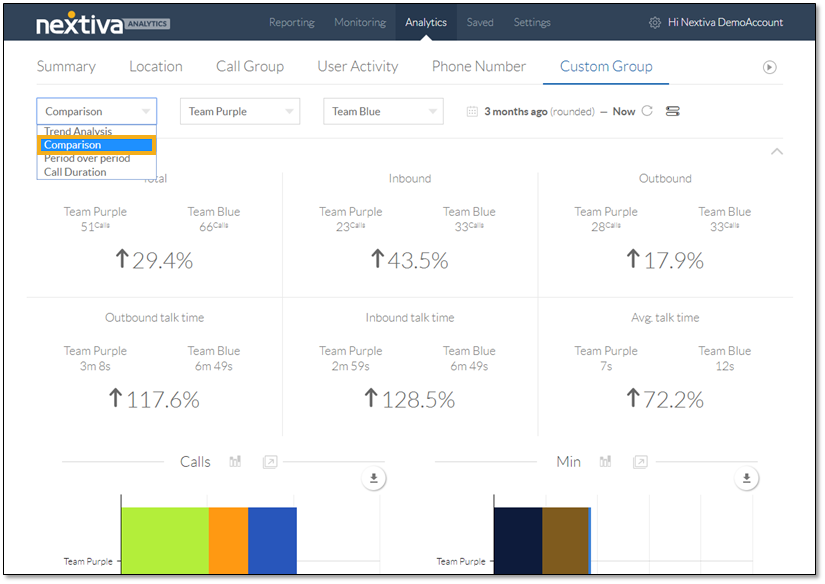Image resolution: width=825 pixels, height=584 pixels.
Task: Click the orange segment in Calls chart
Action: (228, 540)
